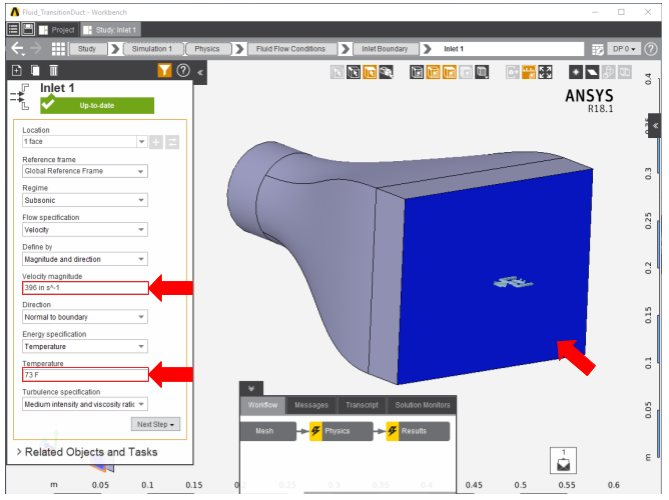
Task: Click the greyed-out cube icon
Action: pyautogui.click(x=465, y=72)
